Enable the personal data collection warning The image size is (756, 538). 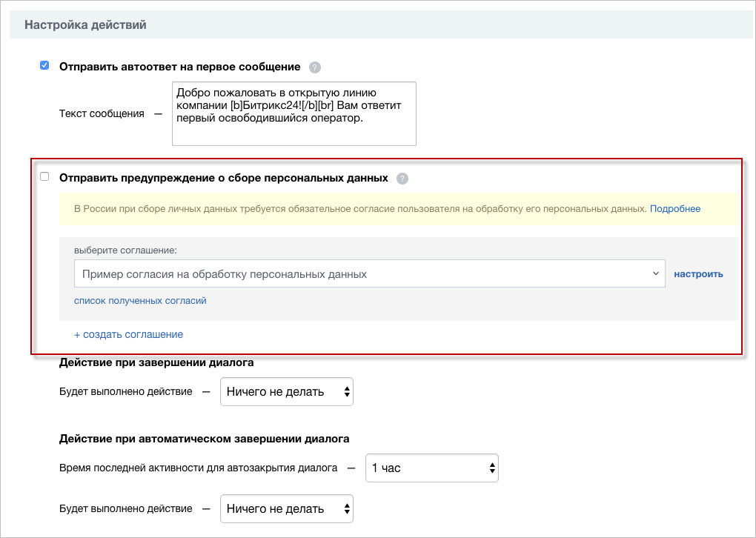(44, 176)
